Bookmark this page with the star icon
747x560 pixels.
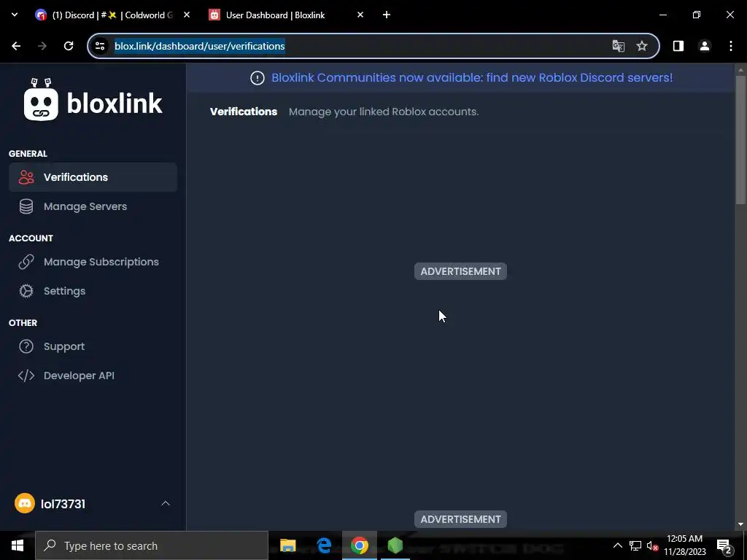642,46
